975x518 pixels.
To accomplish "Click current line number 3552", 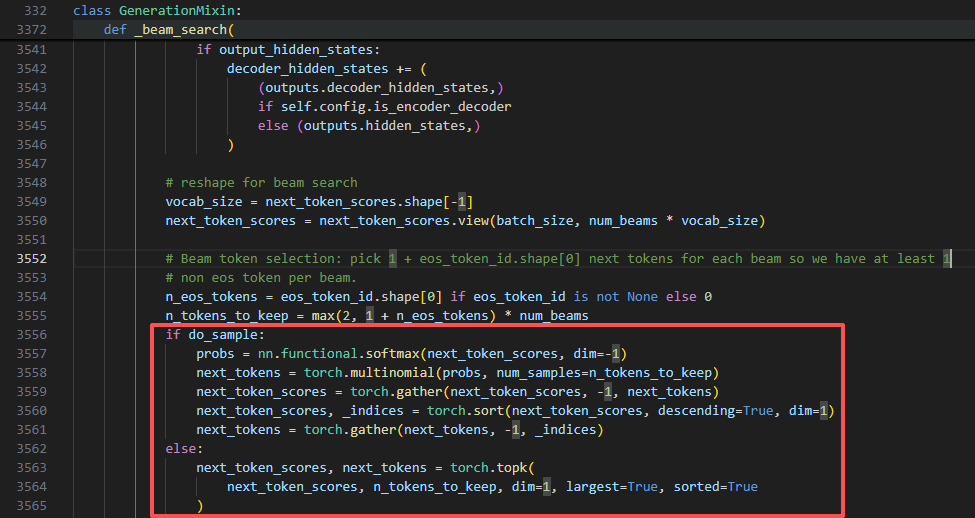I will [x=31, y=258].
